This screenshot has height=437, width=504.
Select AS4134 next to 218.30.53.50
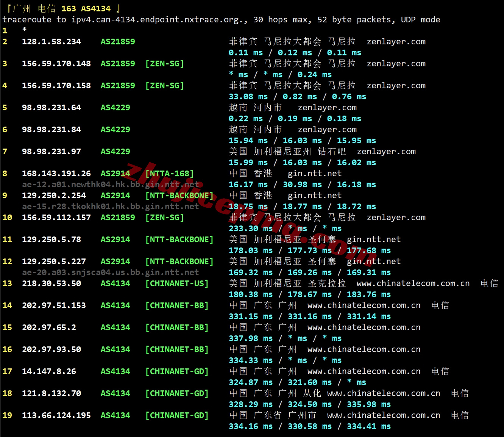point(115,284)
